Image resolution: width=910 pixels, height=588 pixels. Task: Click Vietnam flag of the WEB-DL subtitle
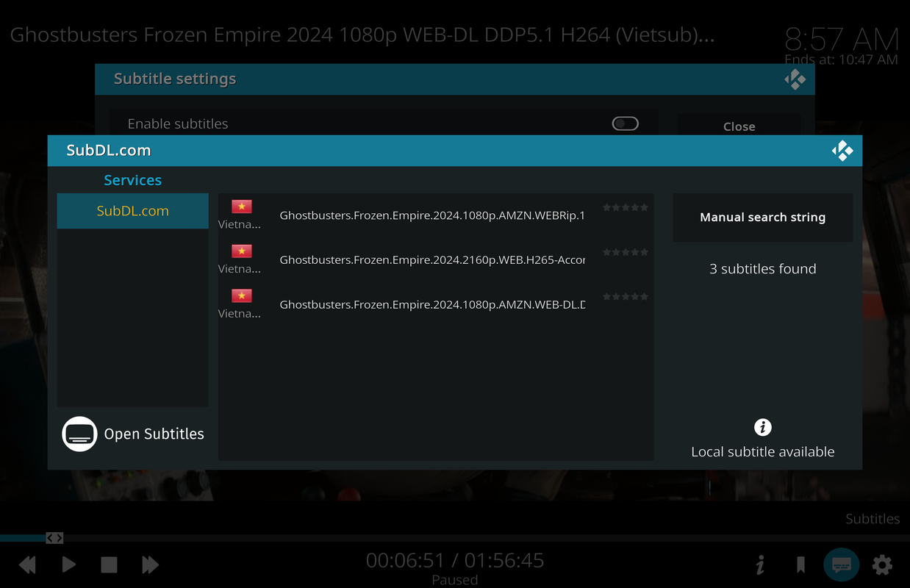241,295
